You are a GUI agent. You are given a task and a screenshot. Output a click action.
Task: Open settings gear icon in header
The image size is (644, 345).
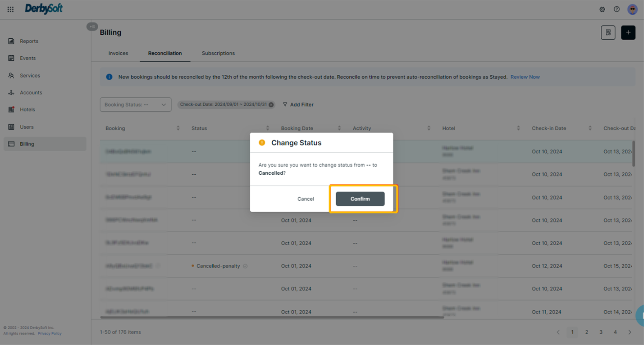(602, 9)
